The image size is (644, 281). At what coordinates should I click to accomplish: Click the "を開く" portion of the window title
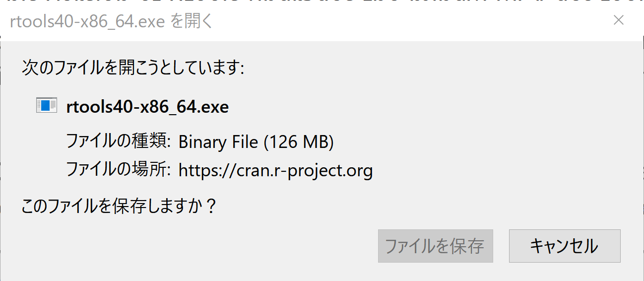tap(192, 21)
